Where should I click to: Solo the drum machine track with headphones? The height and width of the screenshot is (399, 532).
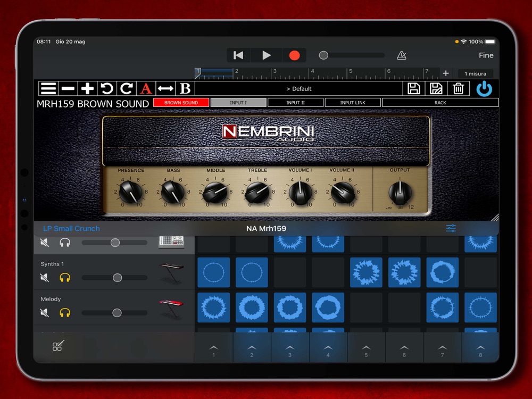[65, 242]
